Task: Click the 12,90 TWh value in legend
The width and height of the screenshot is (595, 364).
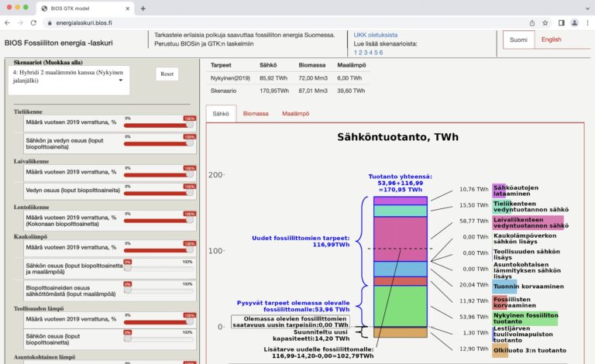Action: [x=474, y=349]
